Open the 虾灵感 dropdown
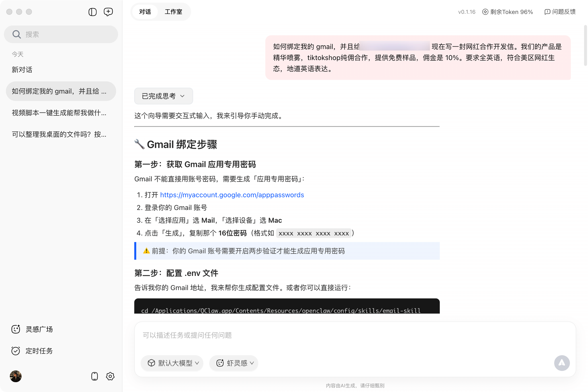The height and width of the screenshot is (392, 588). (234, 363)
